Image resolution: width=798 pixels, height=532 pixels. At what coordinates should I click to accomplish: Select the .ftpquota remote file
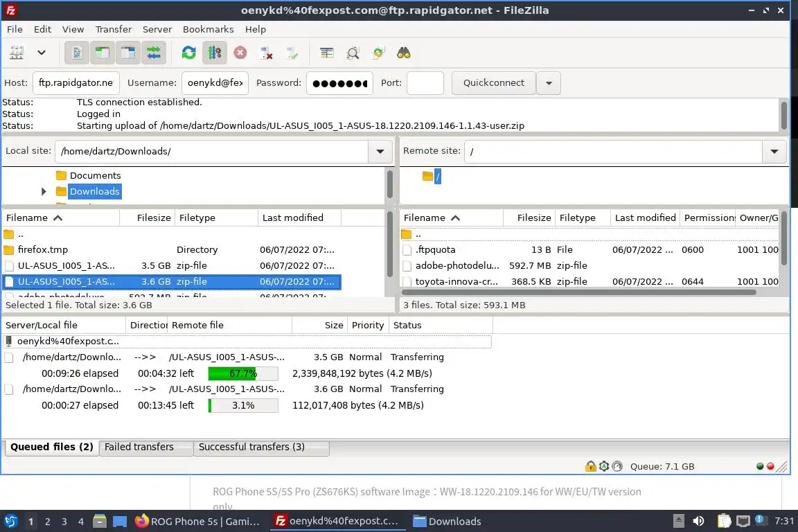(589, 250)
